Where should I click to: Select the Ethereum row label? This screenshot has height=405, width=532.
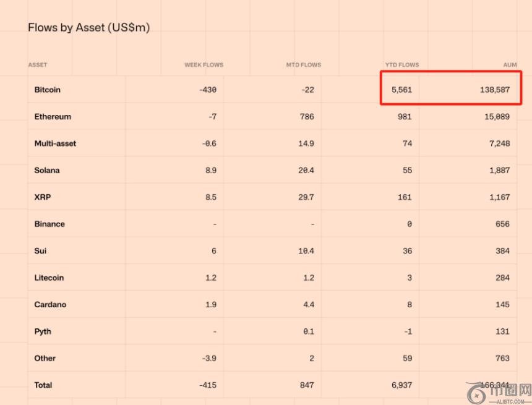pyautogui.click(x=53, y=117)
